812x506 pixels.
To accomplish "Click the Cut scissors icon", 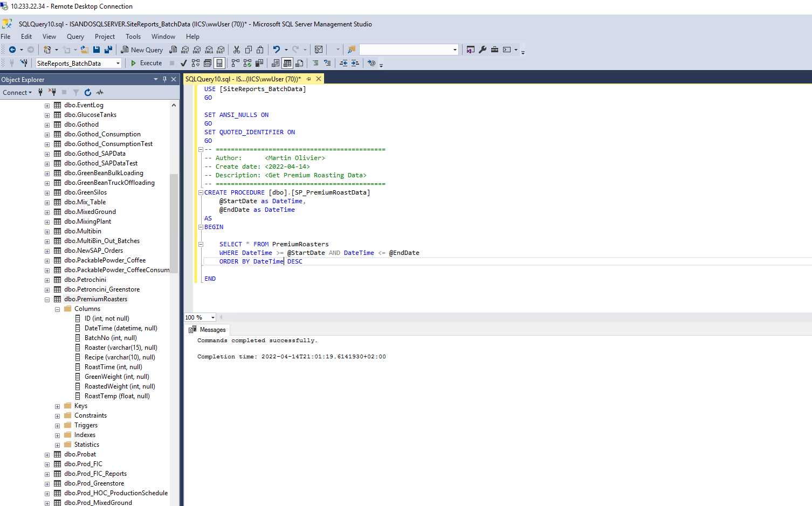I will coord(236,50).
